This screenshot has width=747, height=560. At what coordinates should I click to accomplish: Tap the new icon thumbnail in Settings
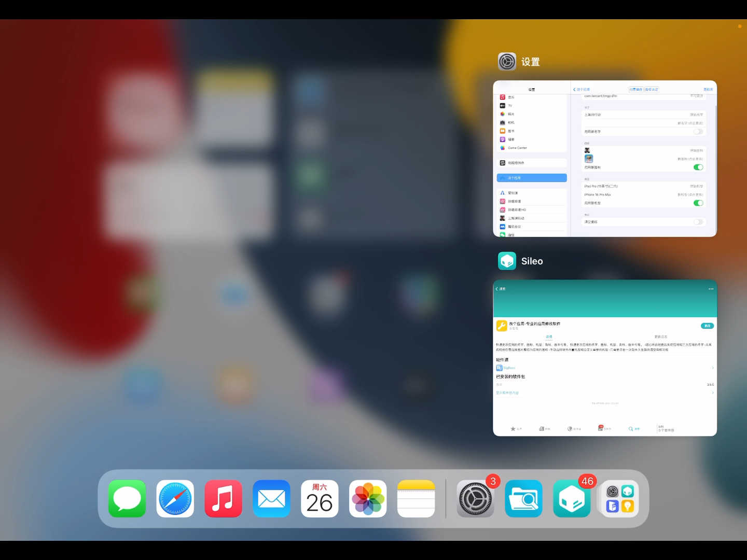click(589, 159)
